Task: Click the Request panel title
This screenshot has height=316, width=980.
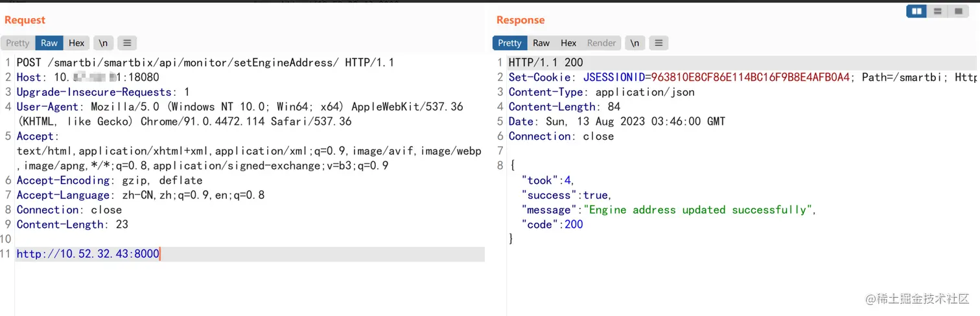Action: (x=25, y=20)
